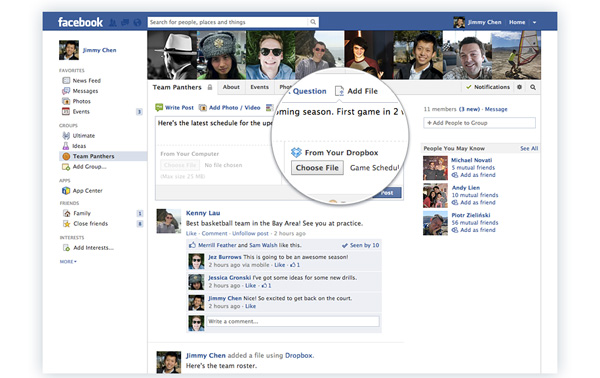The width and height of the screenshot is (600, 378).
Task: Click the Events calendar icon in sidebar
Action: 66,111
